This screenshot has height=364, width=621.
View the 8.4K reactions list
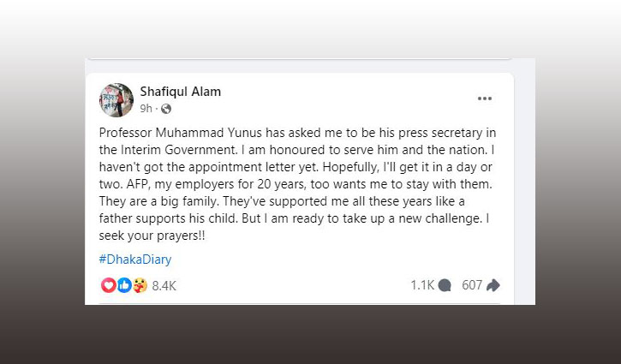coord(164,285)
